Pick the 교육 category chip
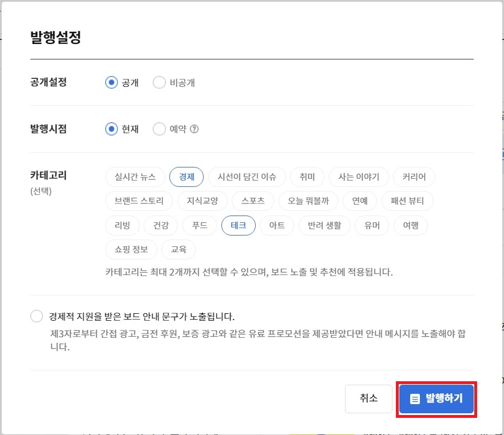This screenshot has width=504, height=435. [x=178, y=249]
